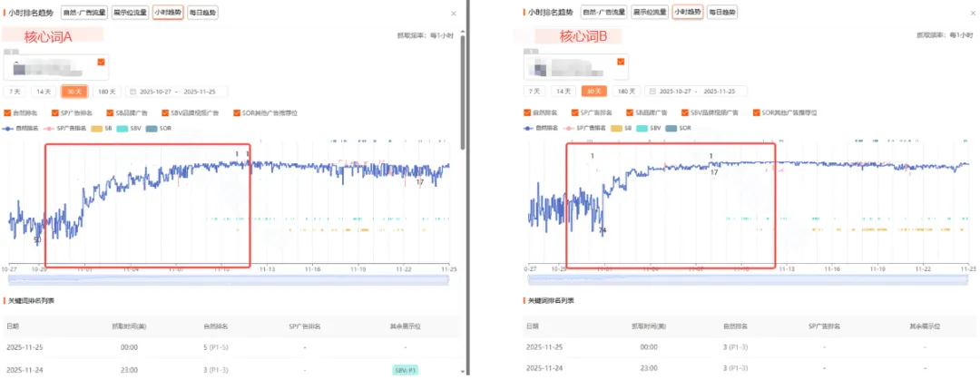The image size is (980, 389).
Task: Click calendar icon of 核心词B date range
Action: (652, 92)
